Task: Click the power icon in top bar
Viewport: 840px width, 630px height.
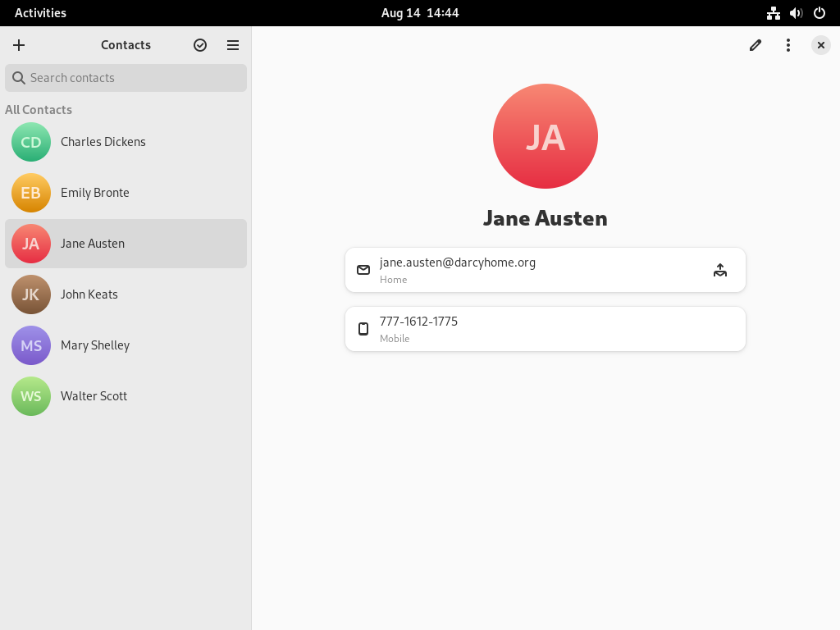Action: pos(819,13)
